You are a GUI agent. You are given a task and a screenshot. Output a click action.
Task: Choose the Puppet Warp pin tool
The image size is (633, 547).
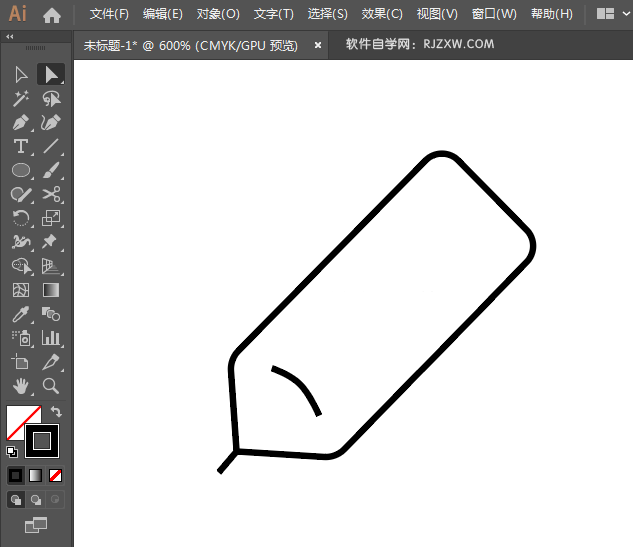click(x=51, y=242)
